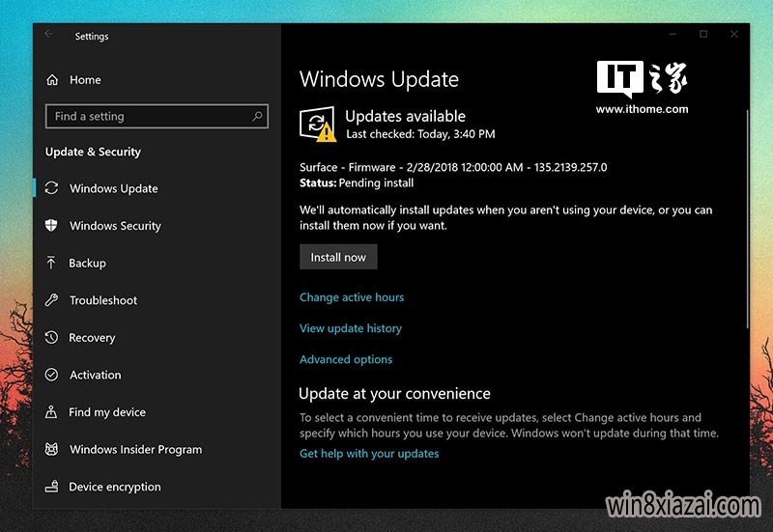Screen dimensions: 773x532
Task: Open View update history link
Action: (351, 328)
